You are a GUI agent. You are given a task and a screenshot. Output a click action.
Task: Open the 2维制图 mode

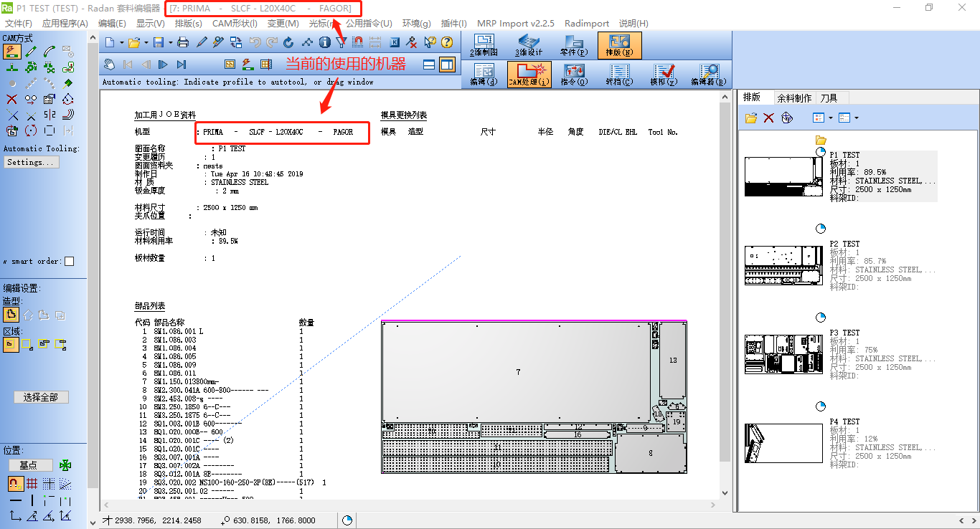[484, 46]
